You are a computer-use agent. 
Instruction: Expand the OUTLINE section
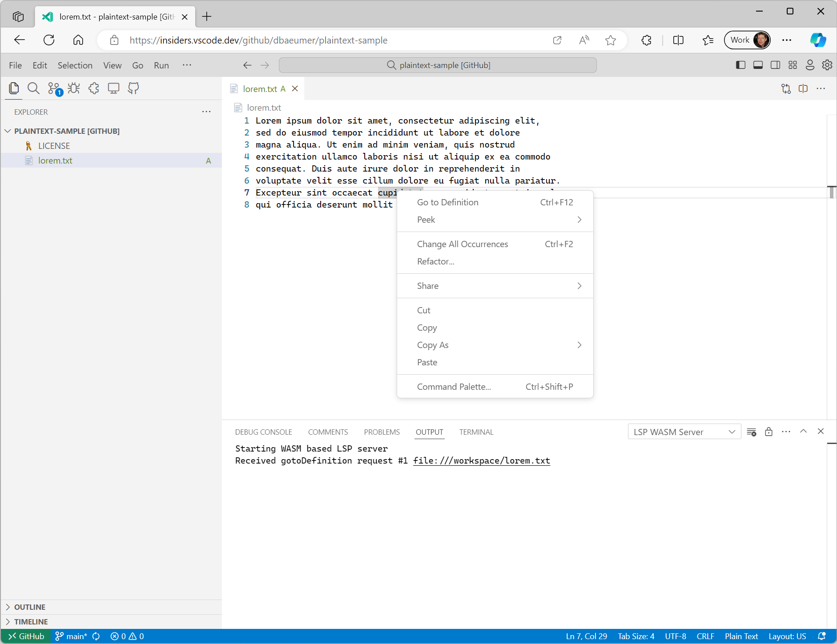point(29,607)
